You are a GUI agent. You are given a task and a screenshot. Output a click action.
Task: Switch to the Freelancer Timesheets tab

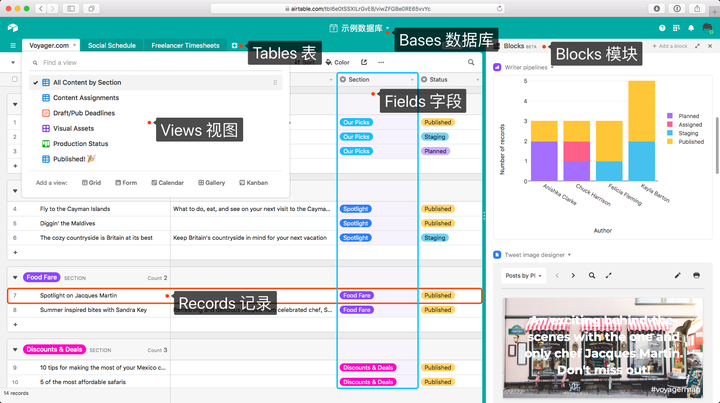186,45
